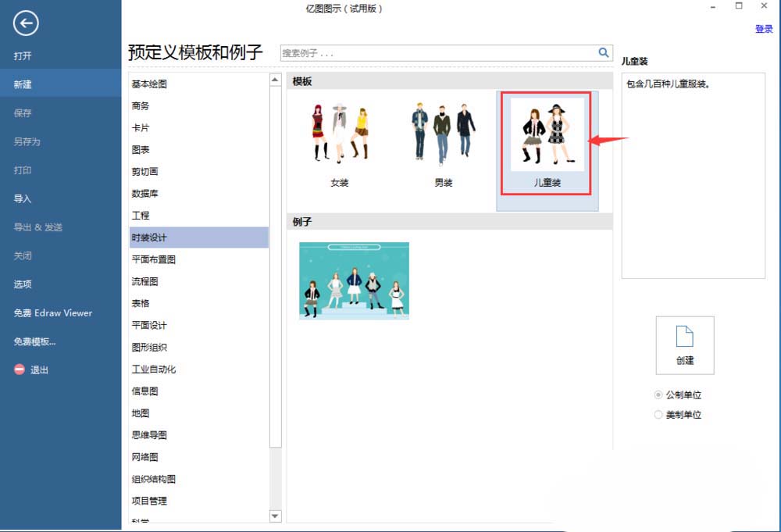Click the back arrow at top left

tap(26, 23)
